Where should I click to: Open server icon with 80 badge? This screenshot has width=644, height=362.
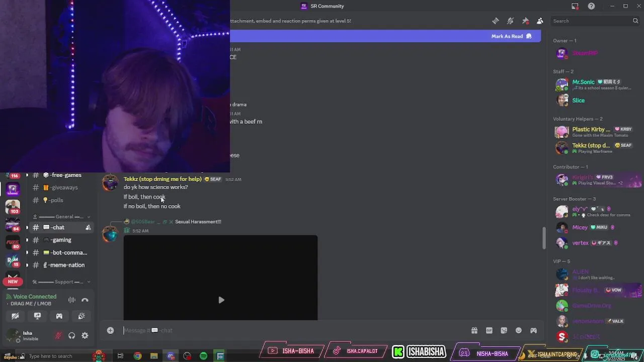[13, 243]
